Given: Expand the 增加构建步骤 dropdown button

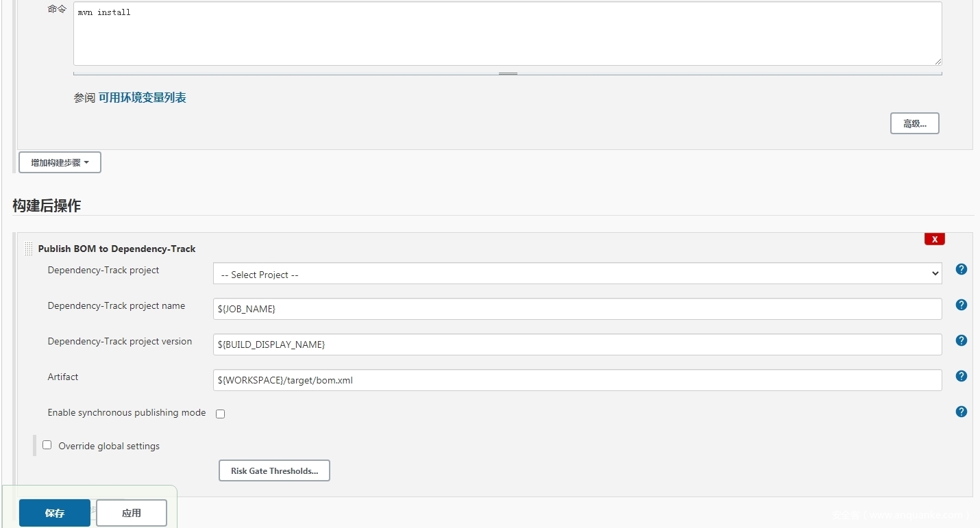Looking at the screenshot, I should coord(60,162).
